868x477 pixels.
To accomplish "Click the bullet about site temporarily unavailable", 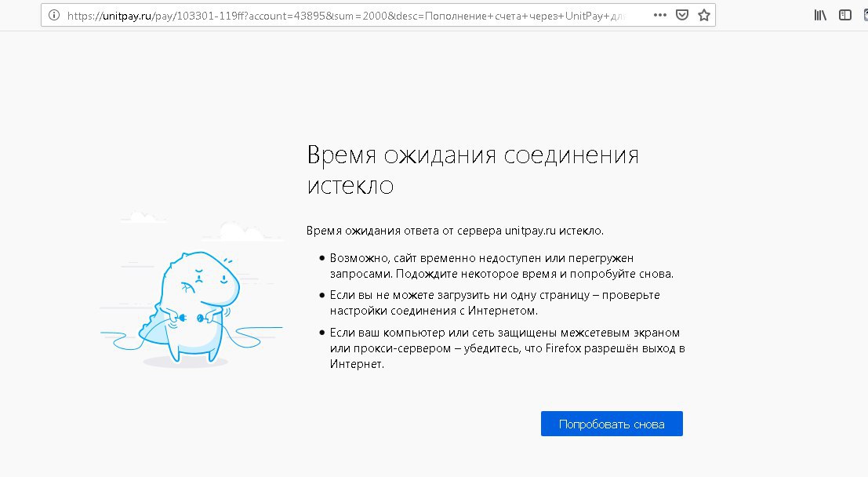I will click(x=502, y=266).
